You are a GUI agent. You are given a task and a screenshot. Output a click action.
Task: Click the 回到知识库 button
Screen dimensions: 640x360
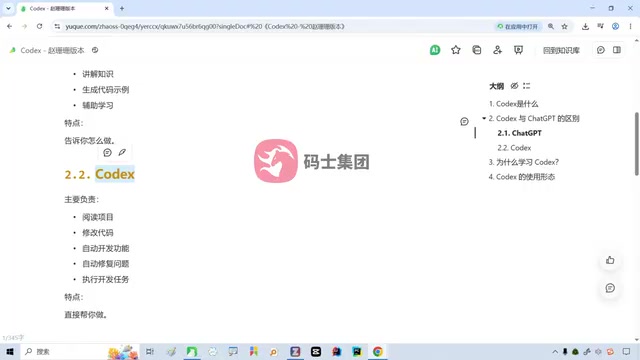coord(561,50)
